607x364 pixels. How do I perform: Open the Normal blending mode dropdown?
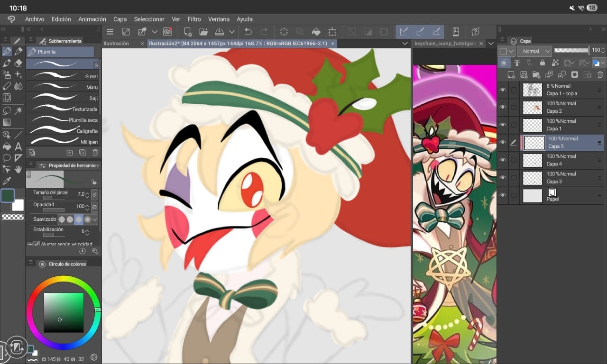(534, 51)
